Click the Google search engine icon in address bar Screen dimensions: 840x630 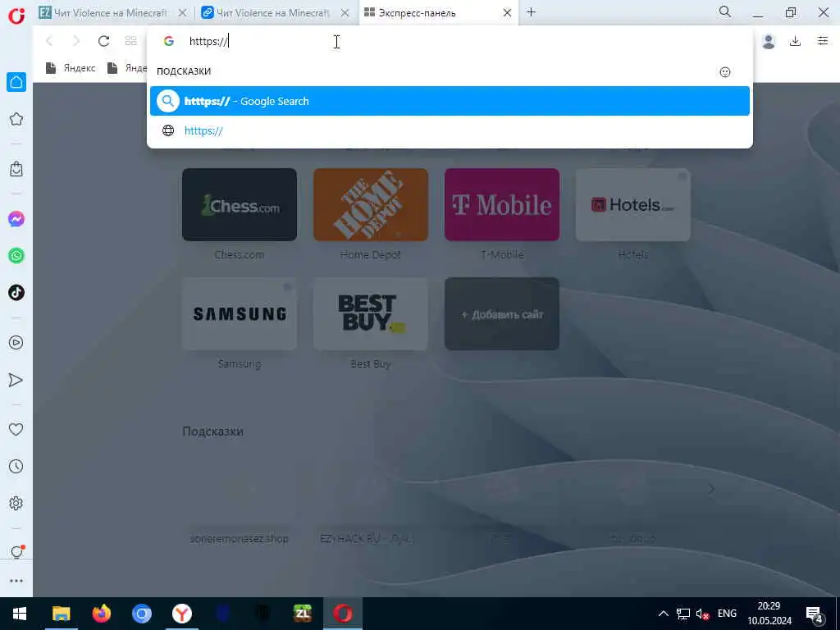tap(169, 41)
